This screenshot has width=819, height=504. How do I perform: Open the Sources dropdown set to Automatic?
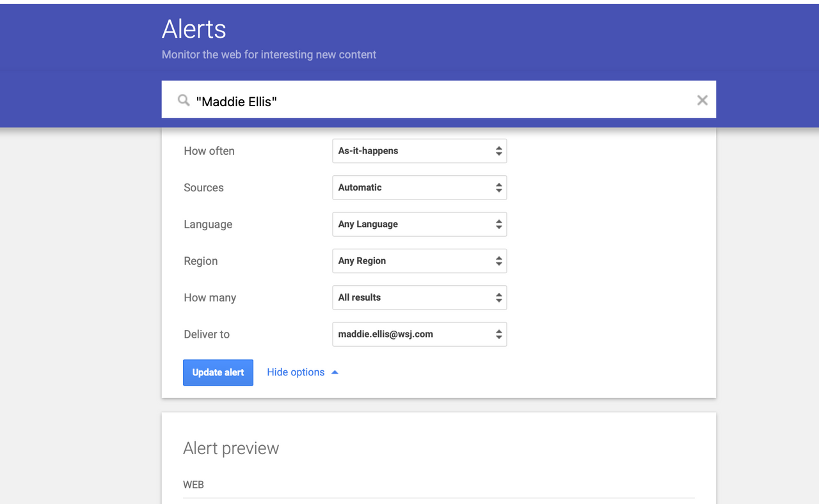(419, 187)
